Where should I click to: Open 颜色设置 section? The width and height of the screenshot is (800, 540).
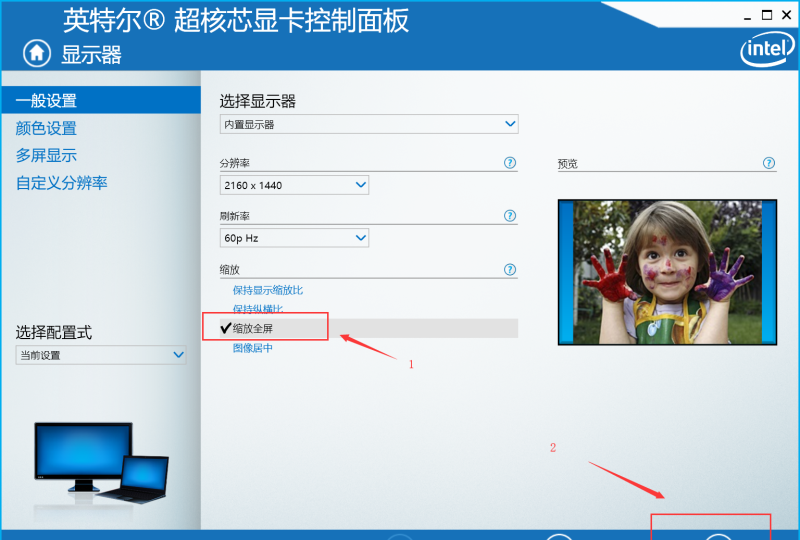(46, 128)
